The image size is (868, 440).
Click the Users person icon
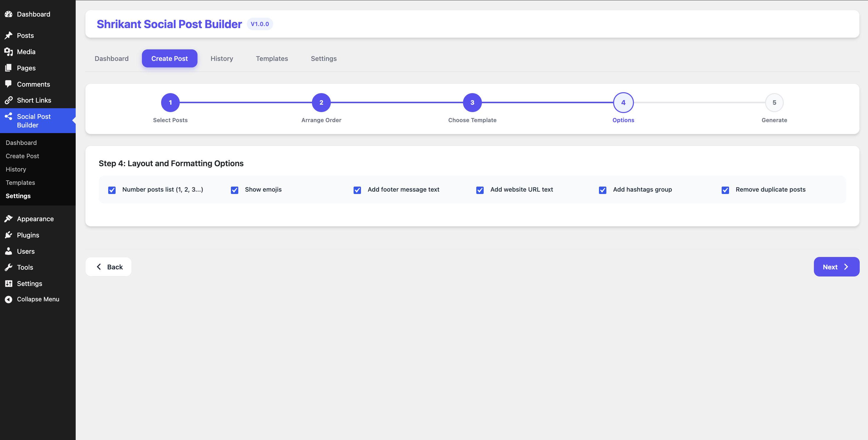pos(8,251)
